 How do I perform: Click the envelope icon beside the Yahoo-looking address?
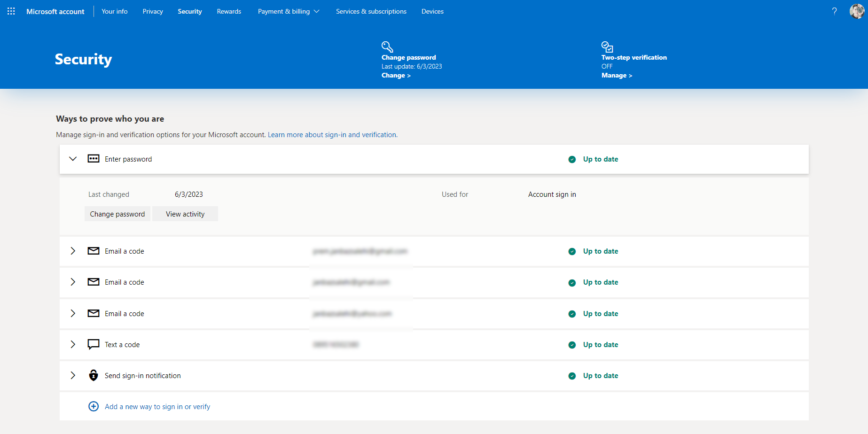pos(94,313)
